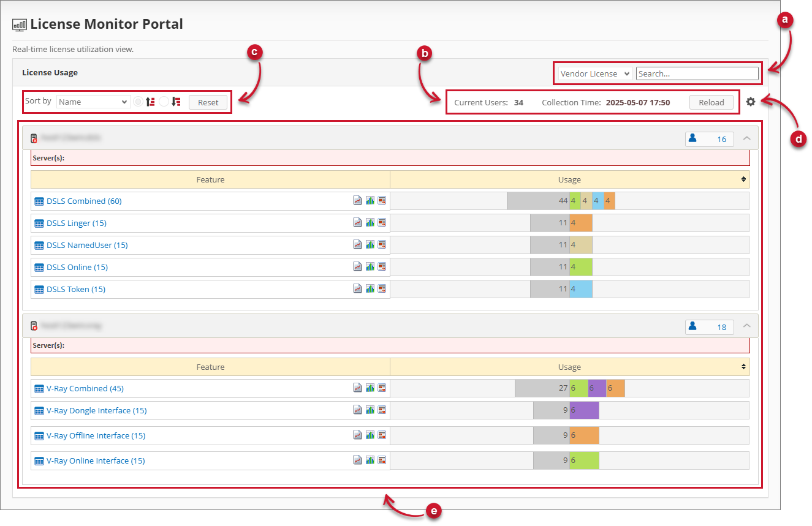
Task: Open DSLS NamedUser (15) feature link
Action: [x=87, y=245]
